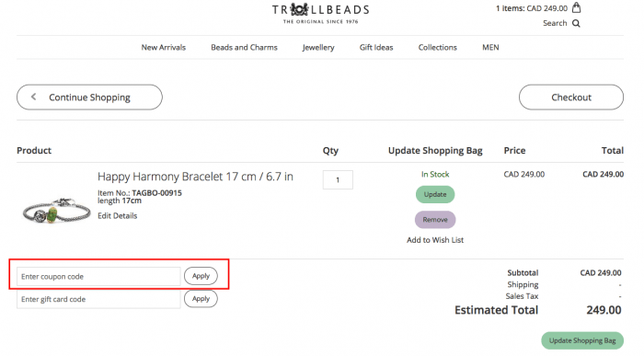Click the search magnifier icon
This screenshot has width=644, height=356.
(x=576, y=23)
